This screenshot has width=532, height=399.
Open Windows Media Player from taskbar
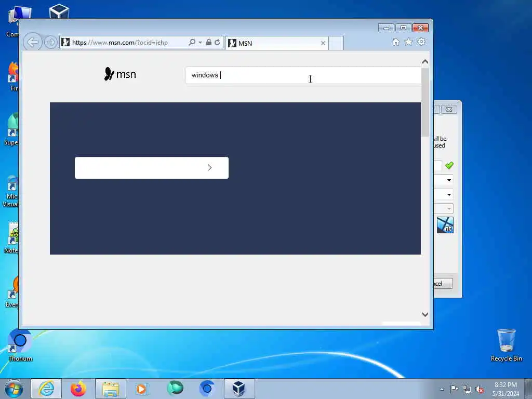click(142, 389)
